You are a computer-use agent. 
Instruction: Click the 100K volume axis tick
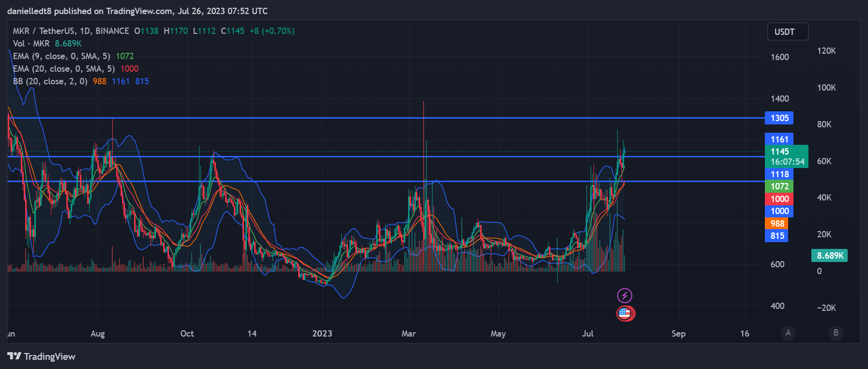[x=826, y=88]
